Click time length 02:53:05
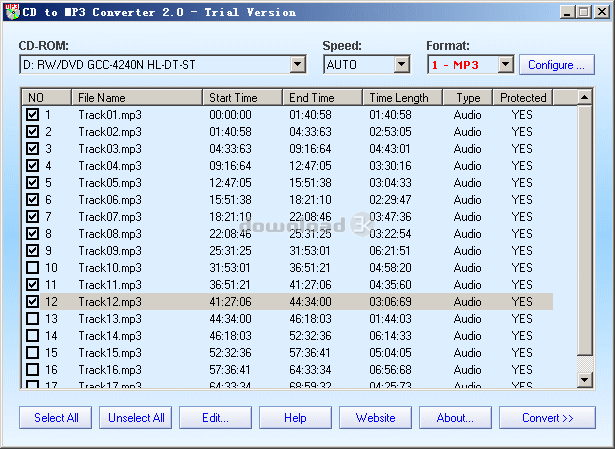The width and height of the screenshot is (615, 449). 390,132
